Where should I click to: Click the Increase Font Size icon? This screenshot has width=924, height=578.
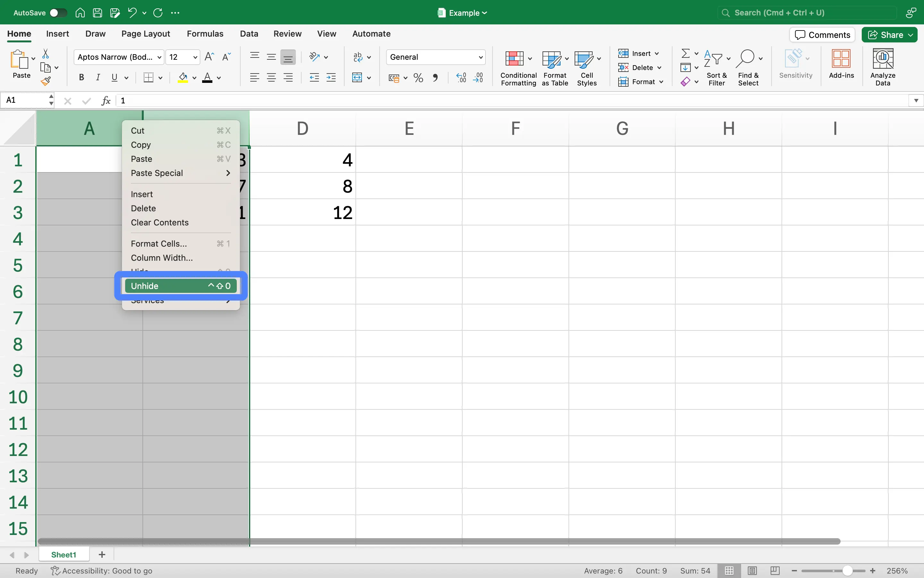click(209, 57)
